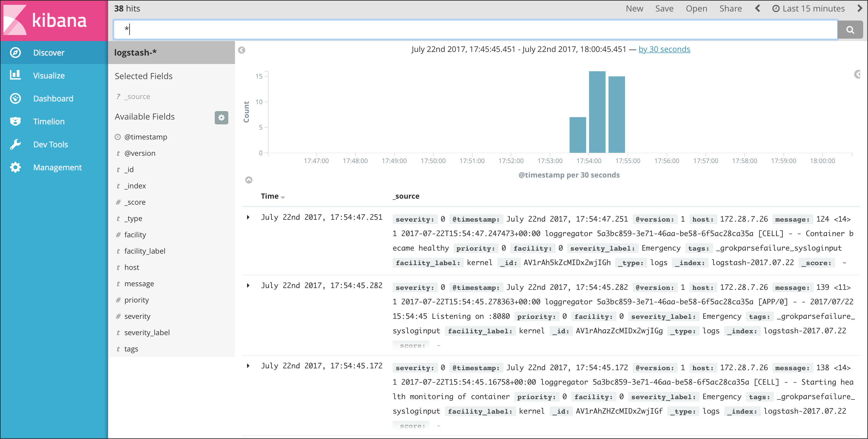868x439 pixels.
Task: Toggle chart legend arrow at right
Action: [x=857, y=75]
